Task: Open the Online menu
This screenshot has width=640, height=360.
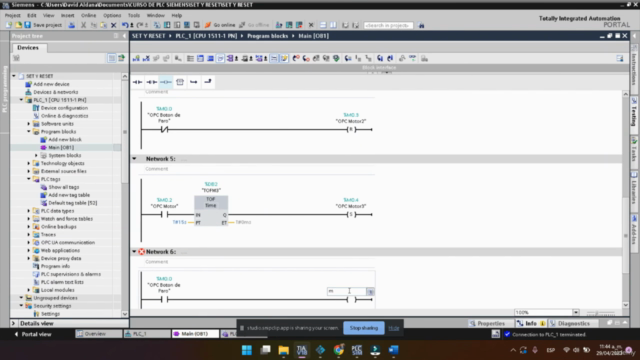Action: point(88,16)
